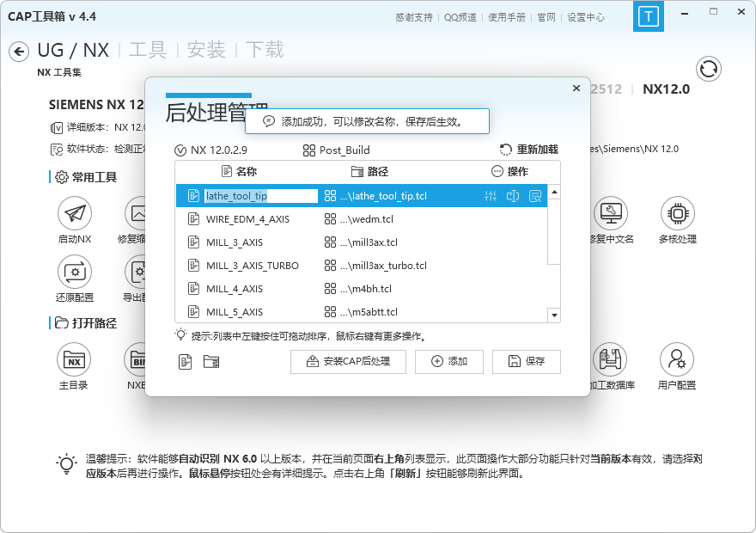Open the 用户配置 user settings icon
Viewport: 756px width, 533px height.
pos(676,359)
